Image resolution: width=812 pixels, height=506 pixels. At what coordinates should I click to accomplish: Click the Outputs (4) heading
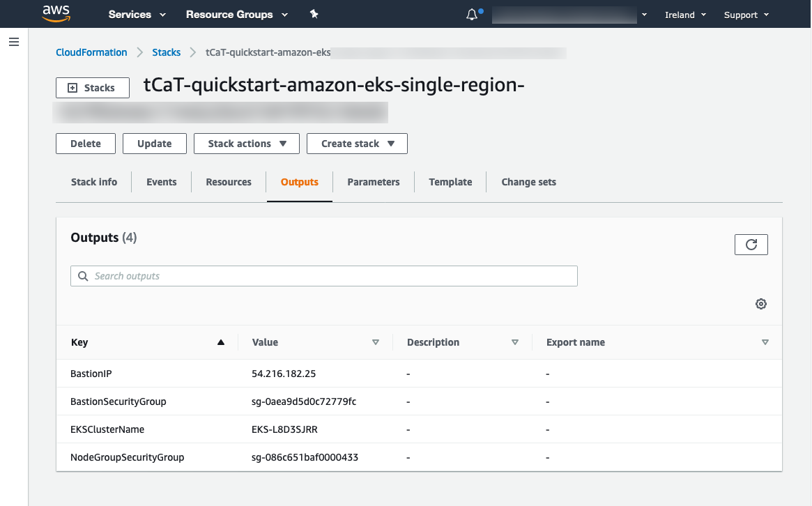104,237
